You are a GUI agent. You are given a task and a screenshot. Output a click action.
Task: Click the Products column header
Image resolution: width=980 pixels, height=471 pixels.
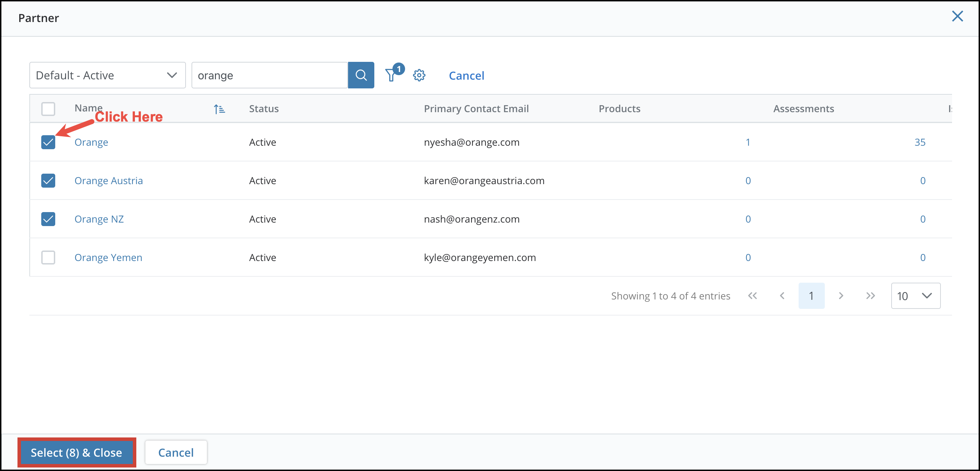point(619,109)
